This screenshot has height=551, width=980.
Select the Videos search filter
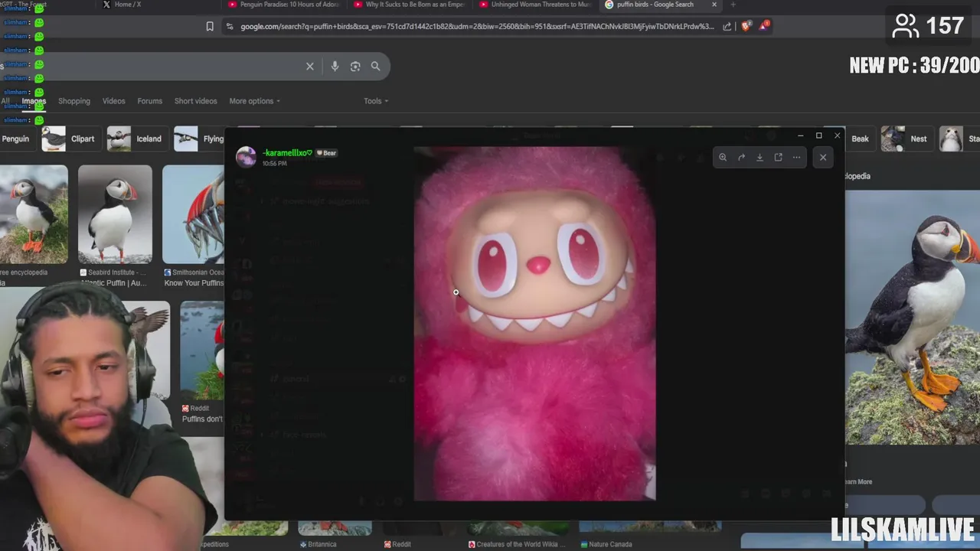[113, 101]
